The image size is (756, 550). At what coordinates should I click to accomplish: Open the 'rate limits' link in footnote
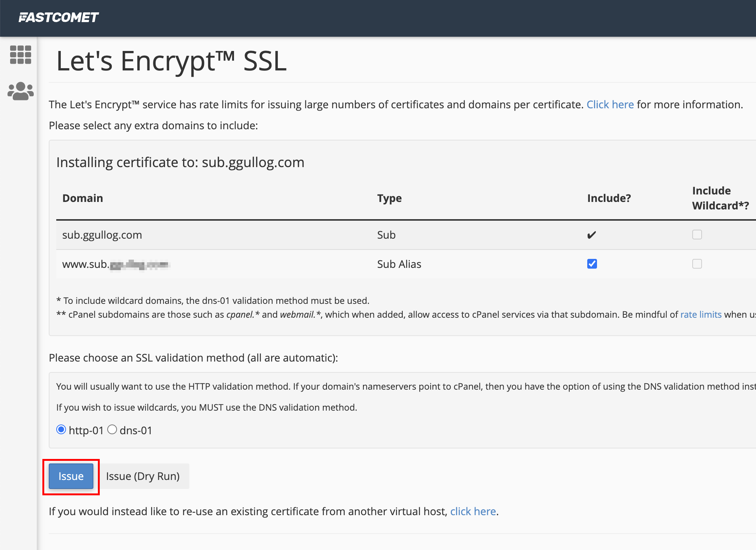tap(700, 314)
